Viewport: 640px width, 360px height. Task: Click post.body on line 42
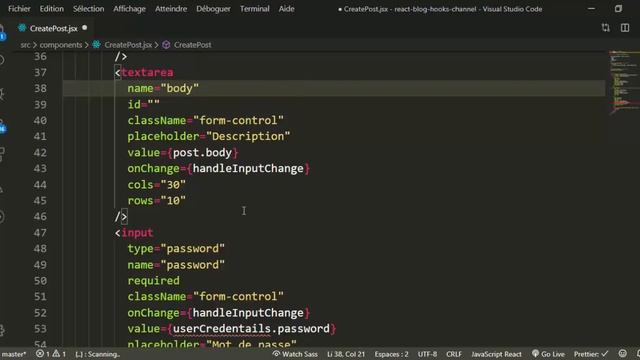(x=202, y=153)
